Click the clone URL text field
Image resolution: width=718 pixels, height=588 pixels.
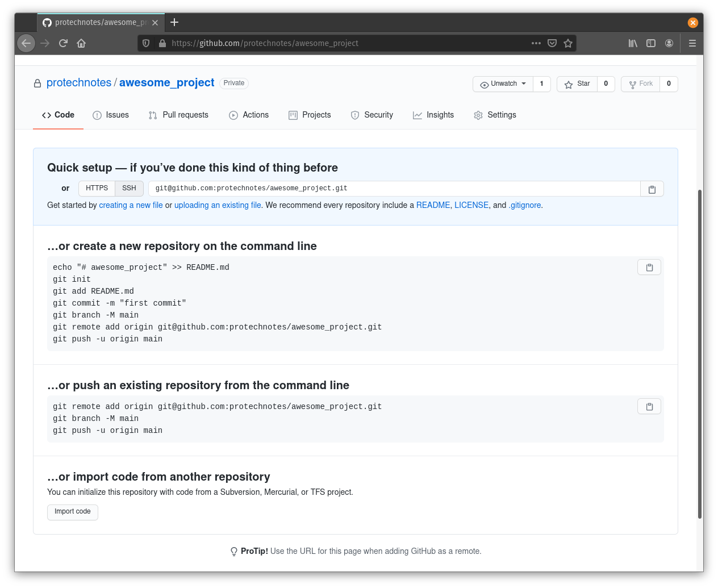[394, 189]
